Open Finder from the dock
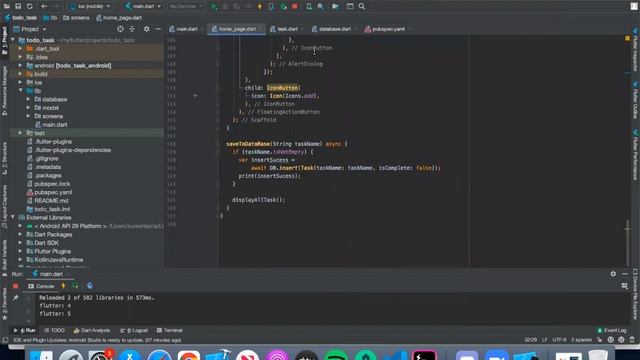 pos(41,356)
